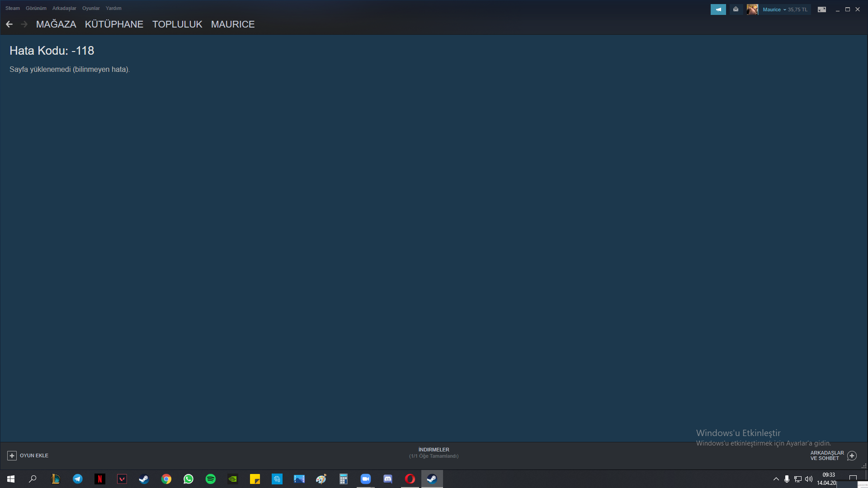Viewport: 868px width, 488px height.
Task: Click the OYUN EKLE plus icon
Action: click(x=12, y=455)
